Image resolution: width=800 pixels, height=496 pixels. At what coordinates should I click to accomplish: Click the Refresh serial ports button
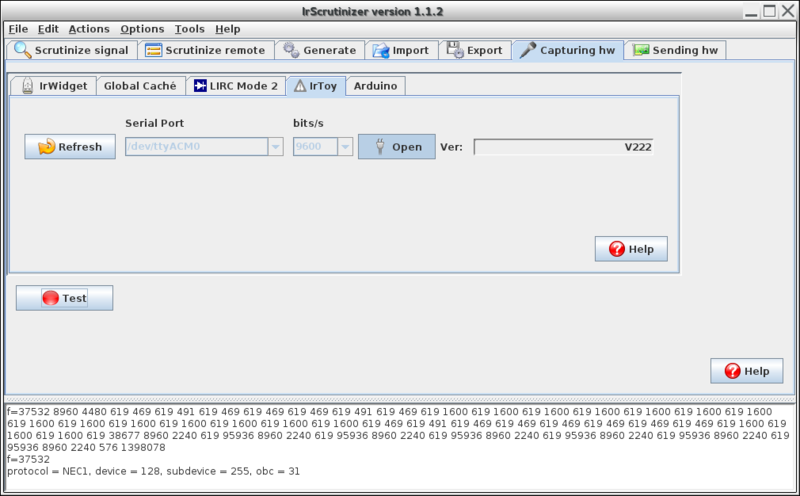point(70,147)
